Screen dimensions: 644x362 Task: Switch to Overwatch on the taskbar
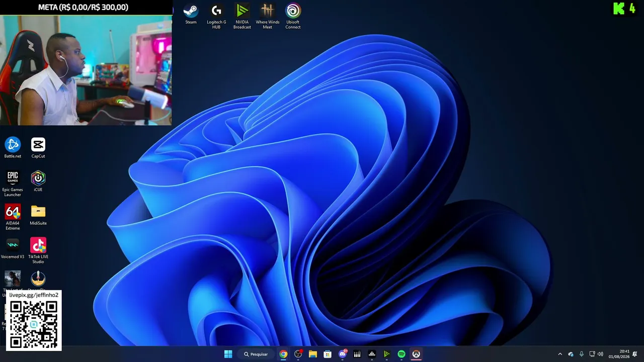click(x=416, y=354)
